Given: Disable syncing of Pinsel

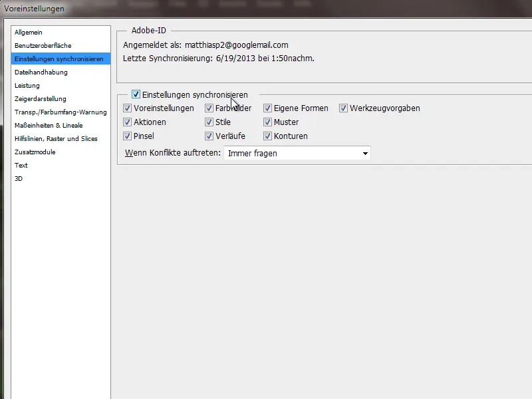Looking at the screenshot, I should pyautogui.click(x=127, y=136).
